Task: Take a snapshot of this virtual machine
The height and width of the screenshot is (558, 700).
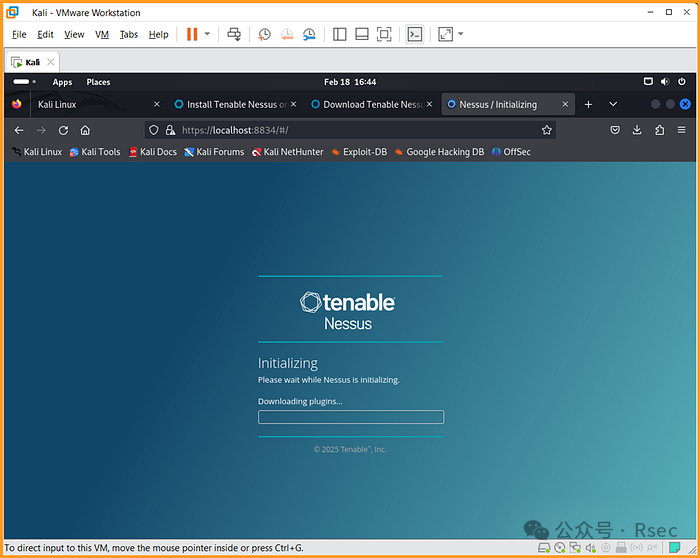Action: [x=264, y=34]
